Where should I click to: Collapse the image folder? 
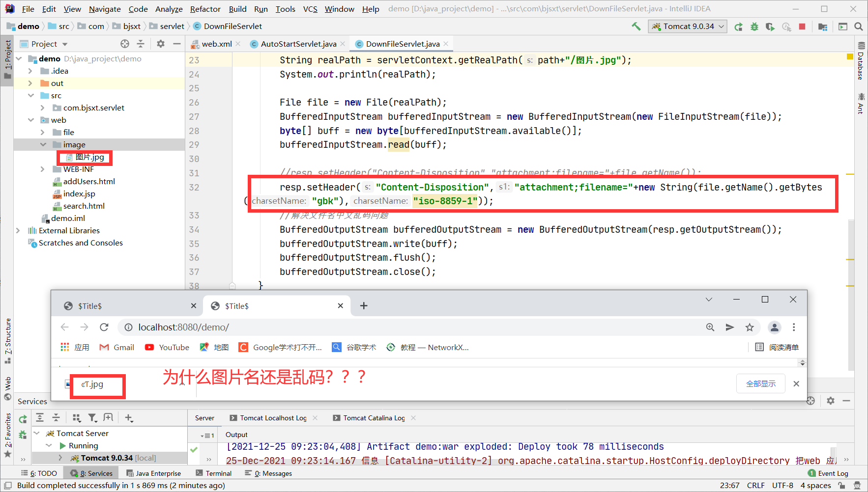tap(43, 144)
